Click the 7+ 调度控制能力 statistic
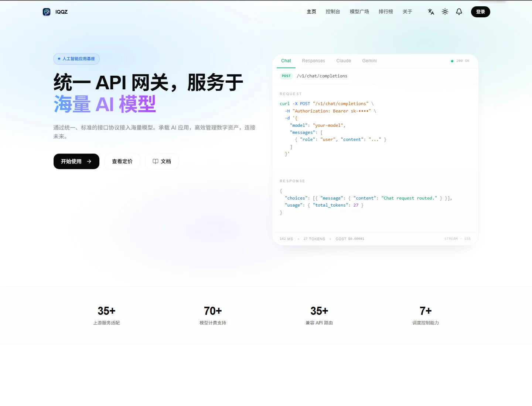532x406 pixels. [426, 316]
